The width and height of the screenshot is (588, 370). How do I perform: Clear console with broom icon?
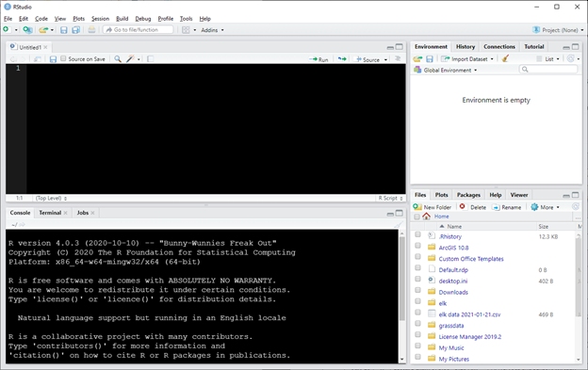[x=398, y=224]
